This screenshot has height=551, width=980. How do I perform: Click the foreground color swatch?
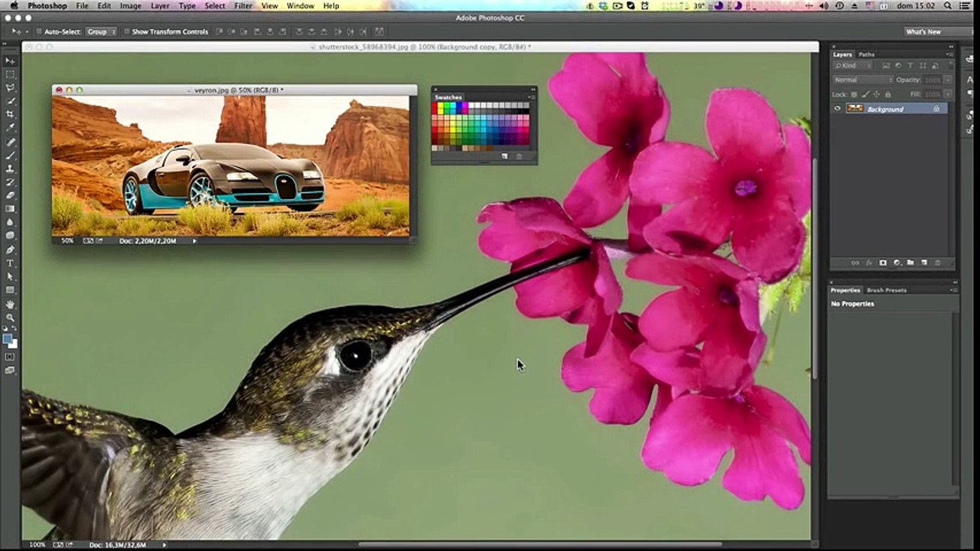[x=8, y=338]
